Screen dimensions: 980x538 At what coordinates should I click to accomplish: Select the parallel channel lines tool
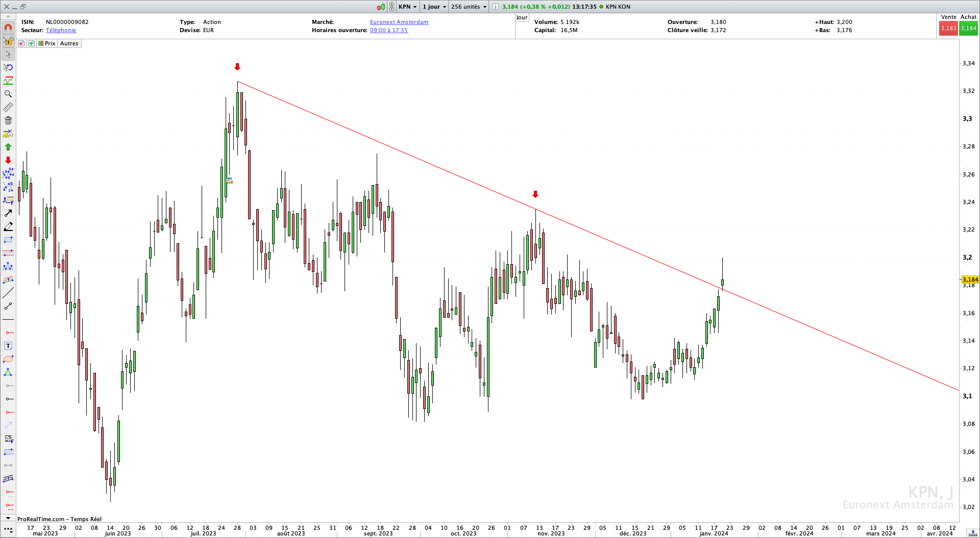pyautogui.click(x=8, y=478)
